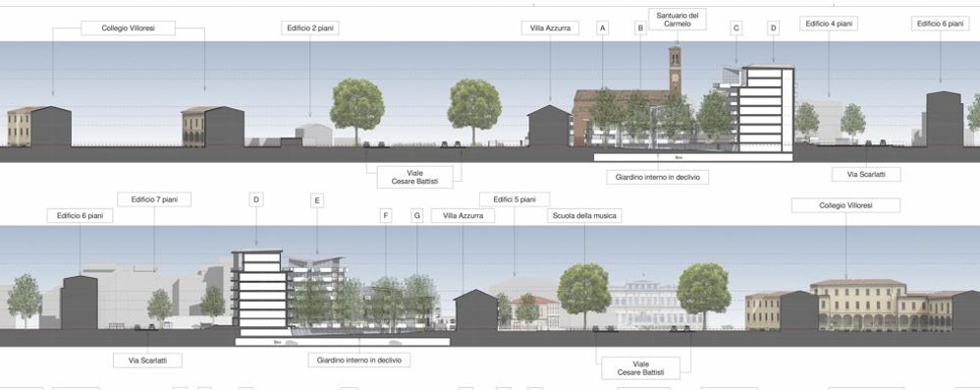
Task: Click the Edificio 4 piani label
Action: pyautogui.click(x=829, y=24)
